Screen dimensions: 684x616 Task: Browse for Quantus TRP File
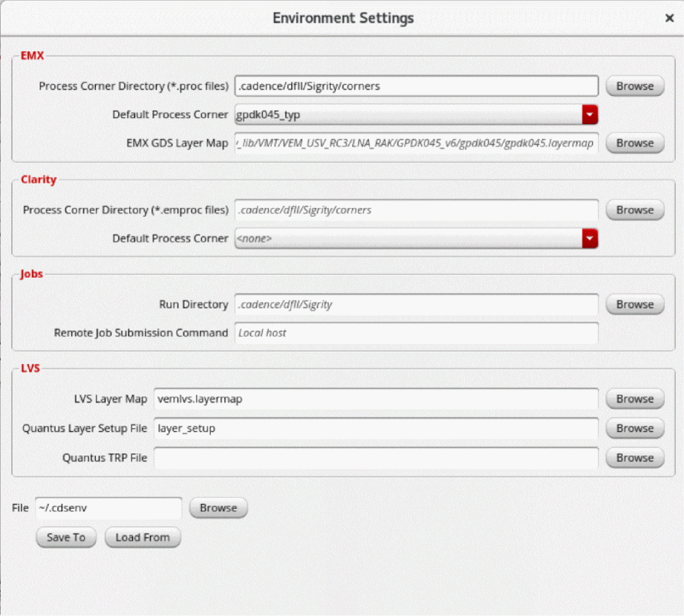(x=634, y=458)
